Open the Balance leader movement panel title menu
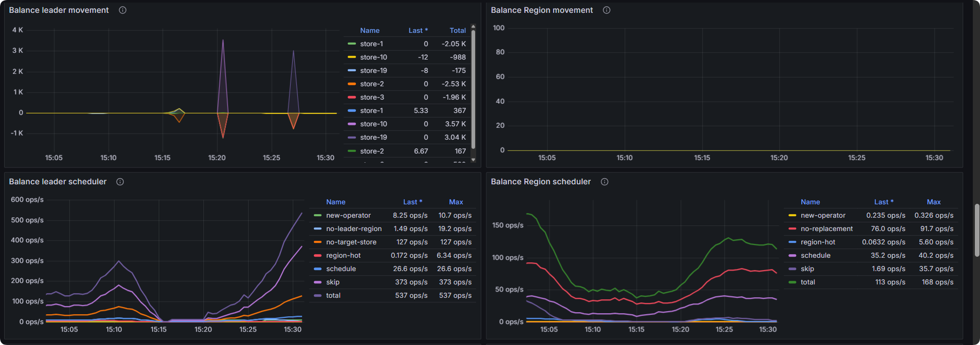980x345 pixels. click(59, 10)
